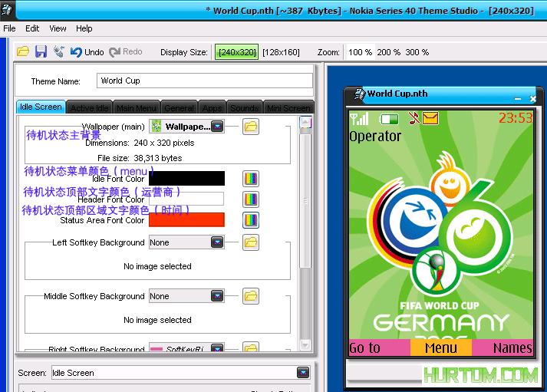Switch to the Main Menu tab

[137, 107]
